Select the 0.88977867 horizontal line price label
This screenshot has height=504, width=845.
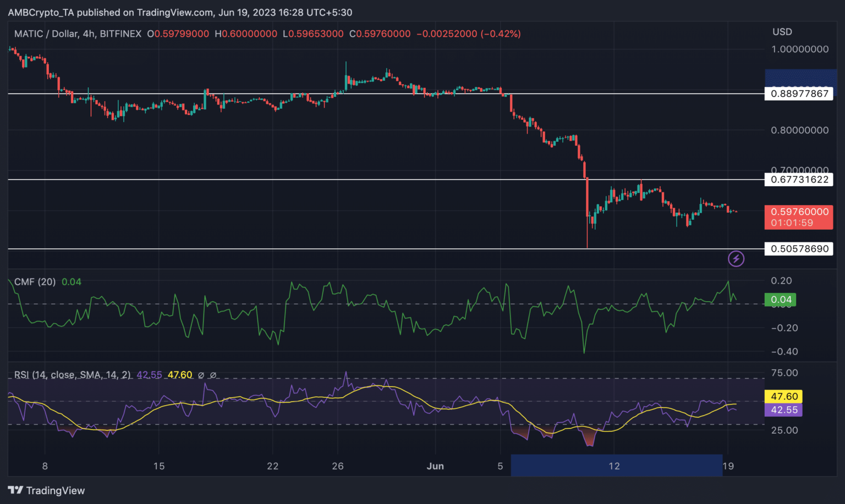[799, 93]
